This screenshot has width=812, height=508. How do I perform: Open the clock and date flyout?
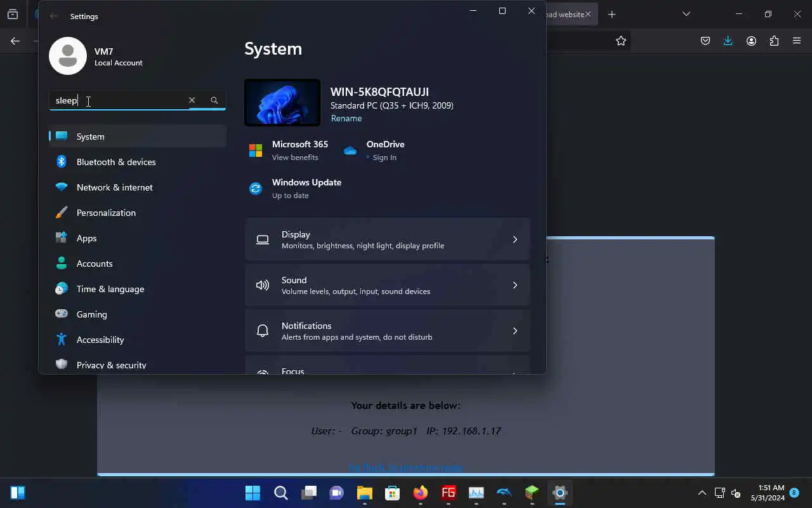[x=768, y=493]
